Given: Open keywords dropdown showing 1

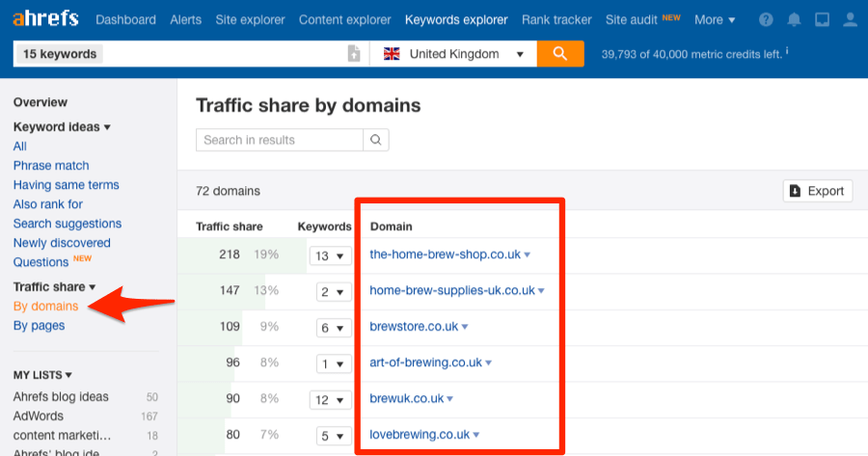Looking at the screenshot, I should (x=333, y=363).
